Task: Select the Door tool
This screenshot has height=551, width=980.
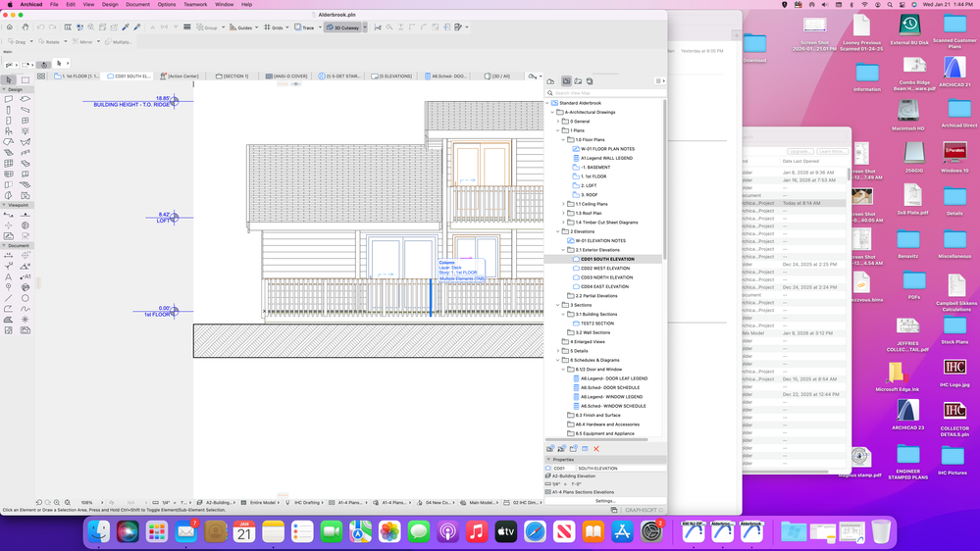Action: (x=9, y=121)
